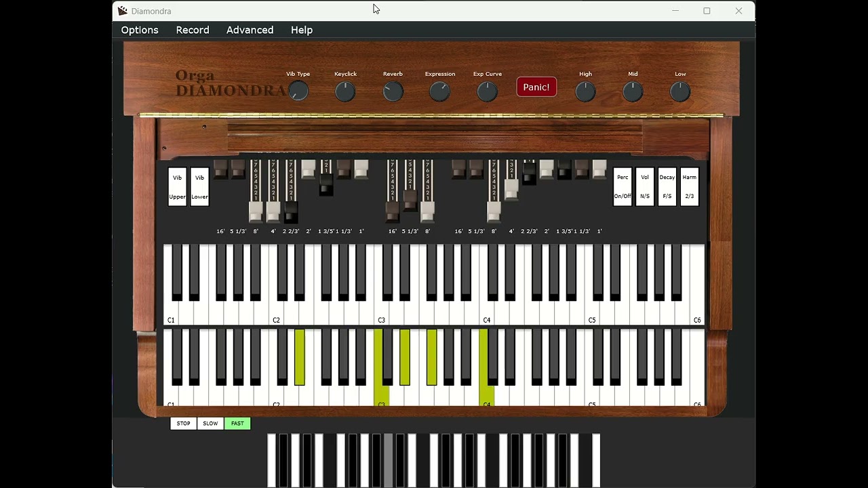Viewport: 868px width, 488px height.
Task: Click the Vib Type knob
Action: tap(298, 91)
